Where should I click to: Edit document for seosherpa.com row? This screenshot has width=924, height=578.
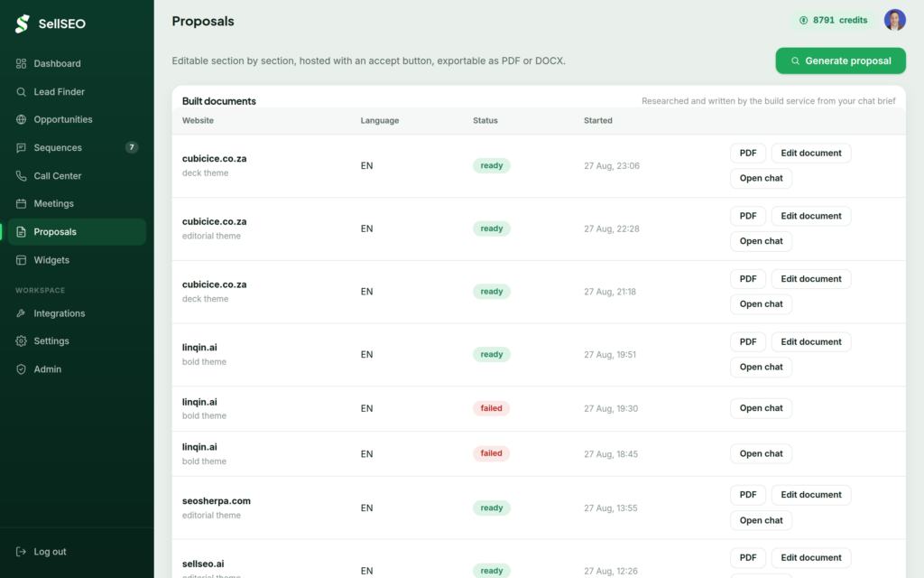click(x=811, y=495)
